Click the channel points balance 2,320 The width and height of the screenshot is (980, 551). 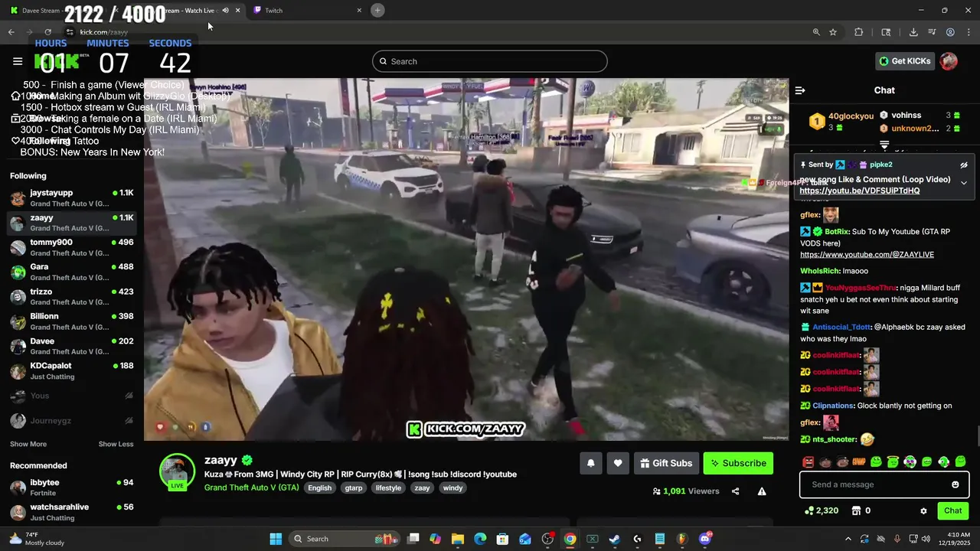pos(822,510)
